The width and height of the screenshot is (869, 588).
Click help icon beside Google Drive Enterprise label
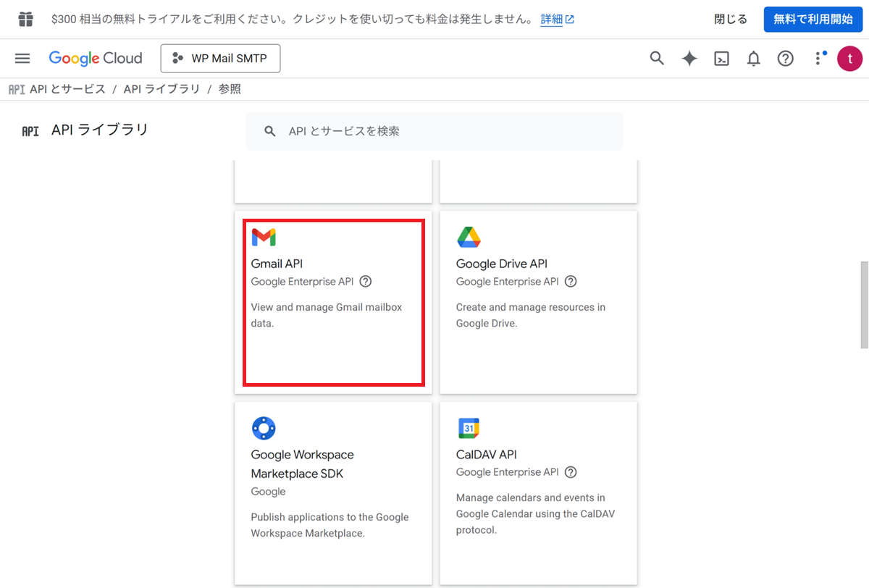pyautogui.click(x=571, y=282)
